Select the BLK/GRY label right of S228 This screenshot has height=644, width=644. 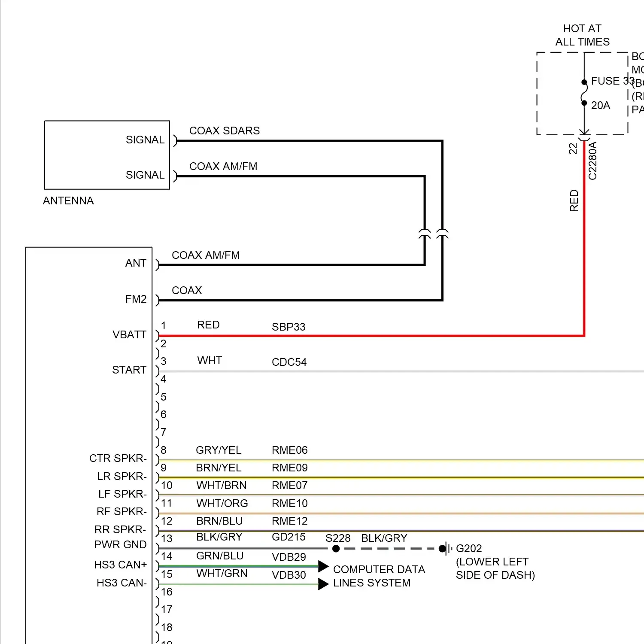pos(384,538)
